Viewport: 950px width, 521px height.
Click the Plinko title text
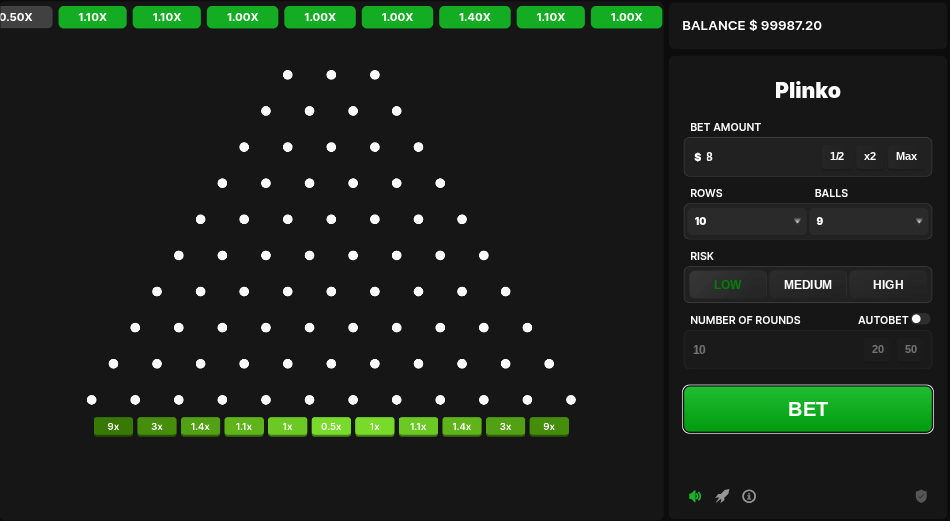(808, 90)
